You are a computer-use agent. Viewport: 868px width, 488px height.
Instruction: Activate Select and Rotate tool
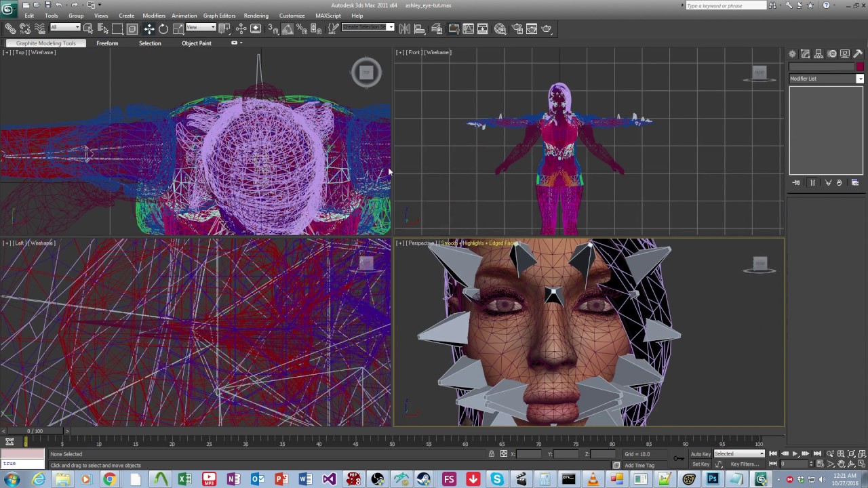coord(163,28)
